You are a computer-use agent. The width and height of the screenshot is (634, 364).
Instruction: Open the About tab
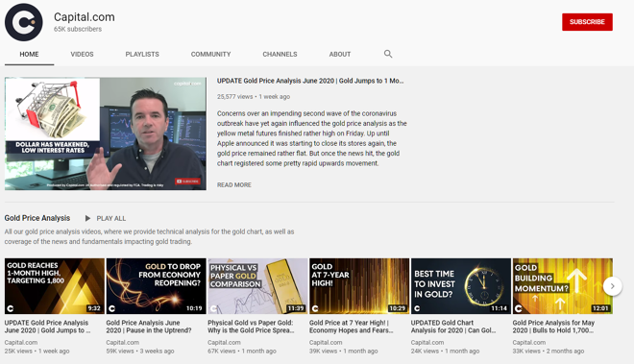[340, 54]
